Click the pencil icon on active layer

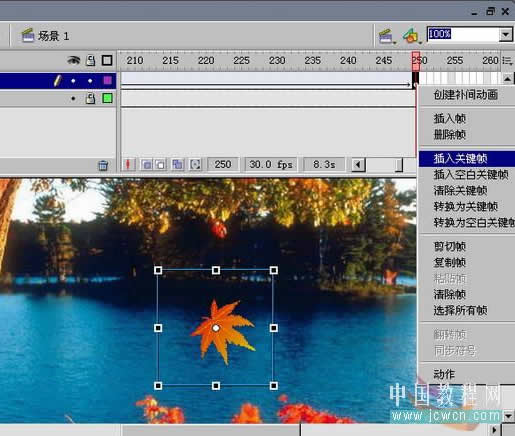(57, 81)
